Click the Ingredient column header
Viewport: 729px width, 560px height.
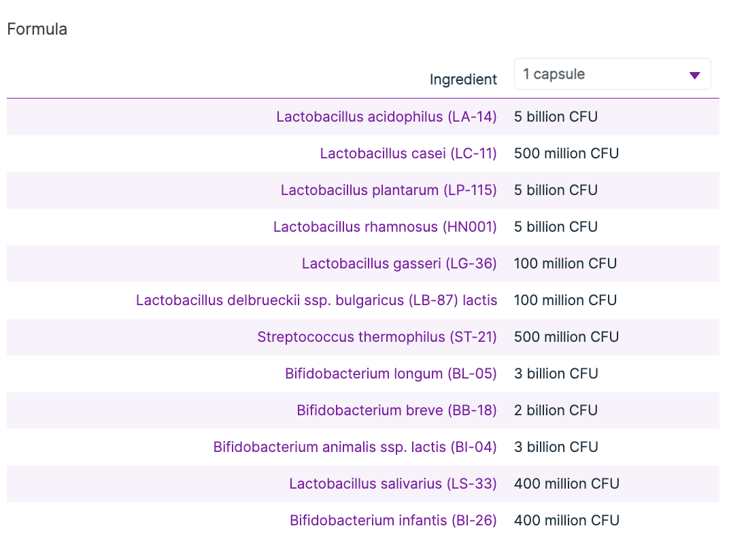tap(463, 80)
